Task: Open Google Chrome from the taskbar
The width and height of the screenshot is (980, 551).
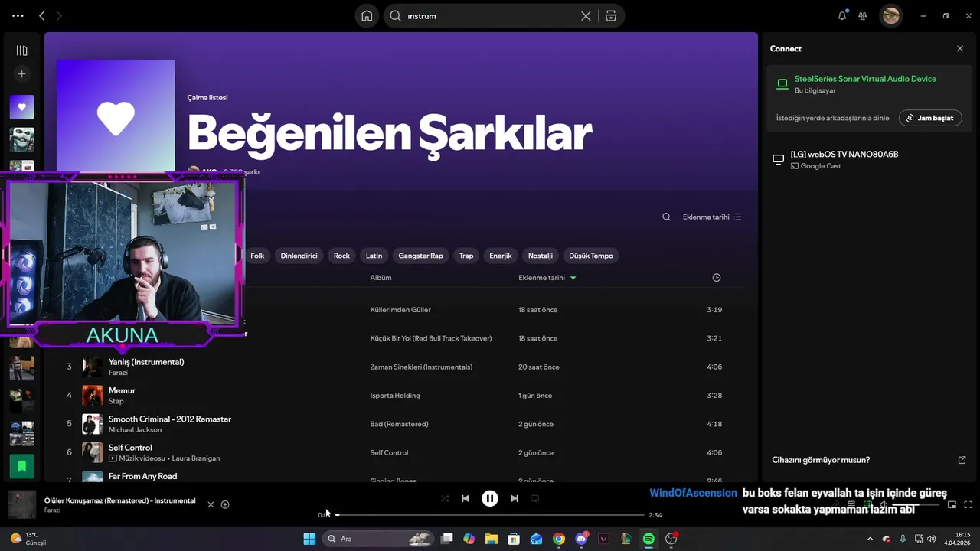Action: coord(559,539)
